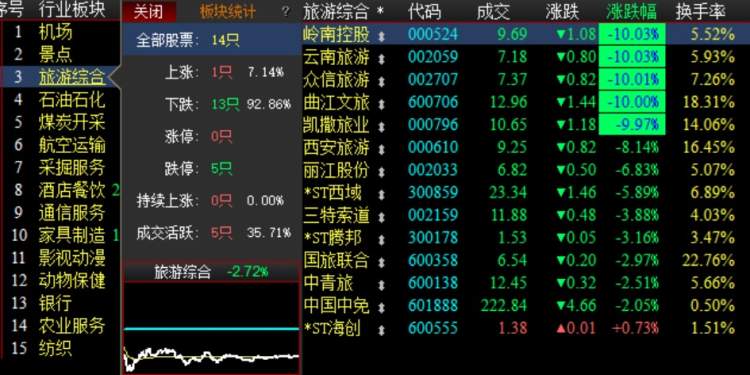Sort by the 成交 column header

[493, 11]
